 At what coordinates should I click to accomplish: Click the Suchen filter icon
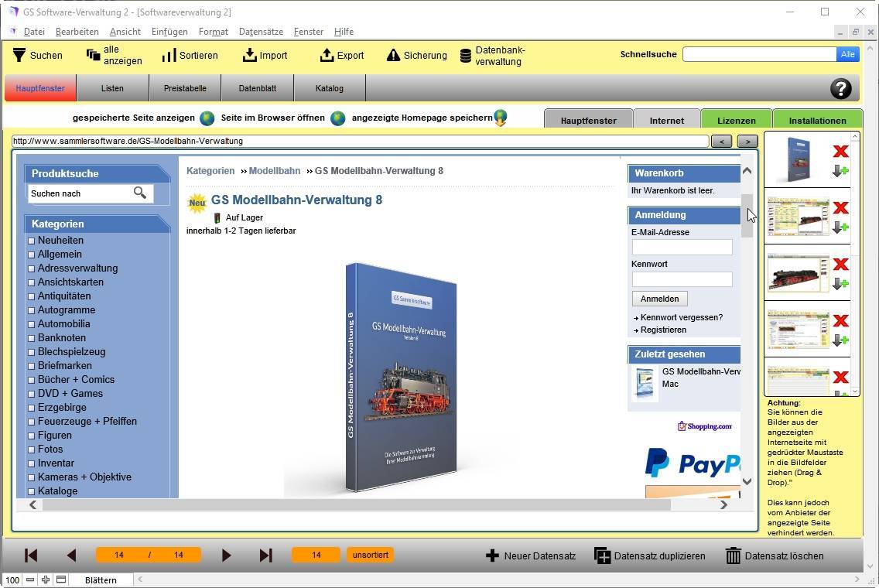point(19,55)
